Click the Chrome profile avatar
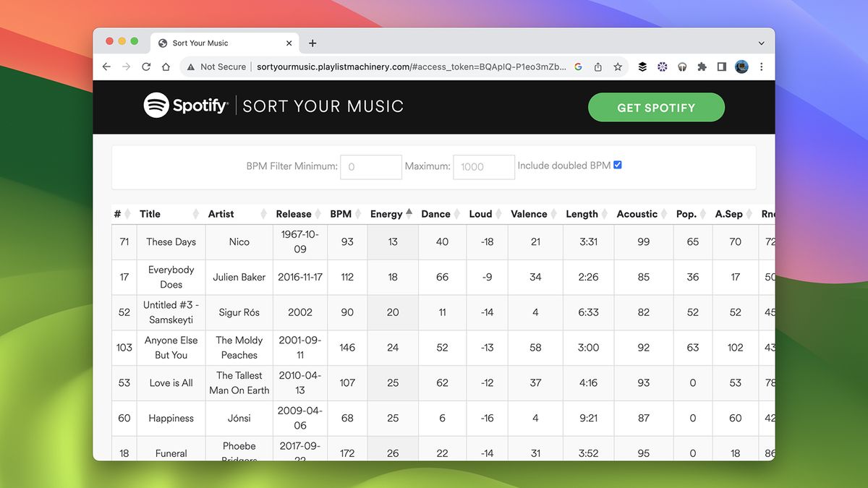Viewport: 868px width, 488px height. [x=741, y=67]
